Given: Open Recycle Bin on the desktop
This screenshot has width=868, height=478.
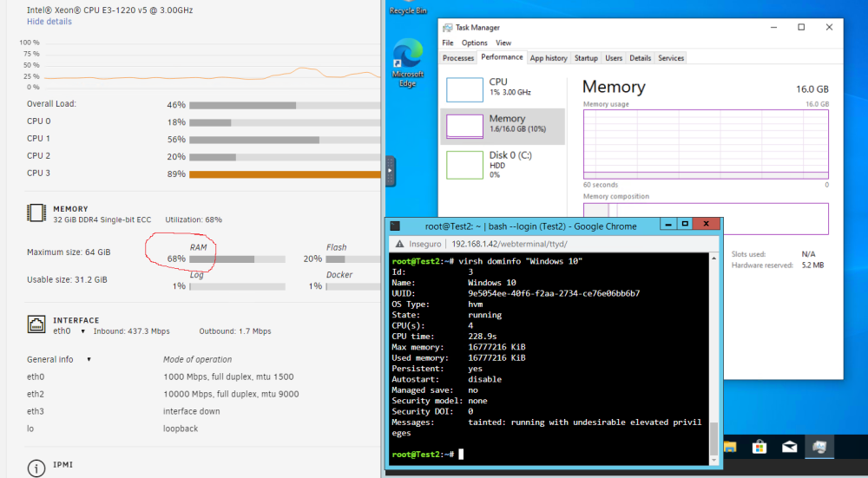Looking at the screenshot, I should tap(408, 8).
